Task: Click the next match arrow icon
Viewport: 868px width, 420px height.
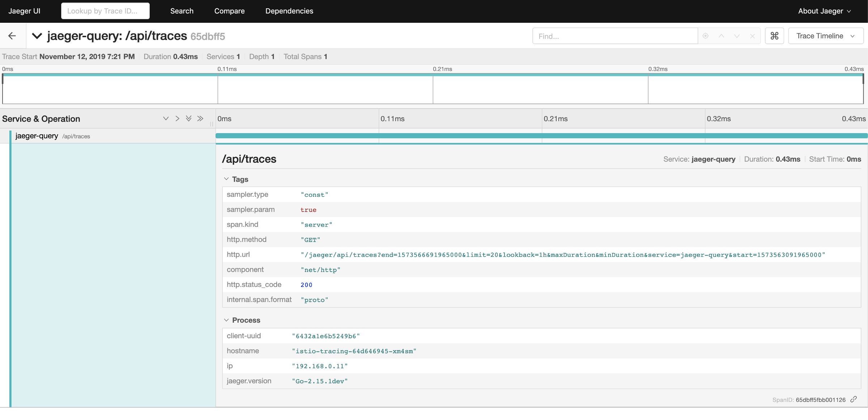Action: (736, 35)
